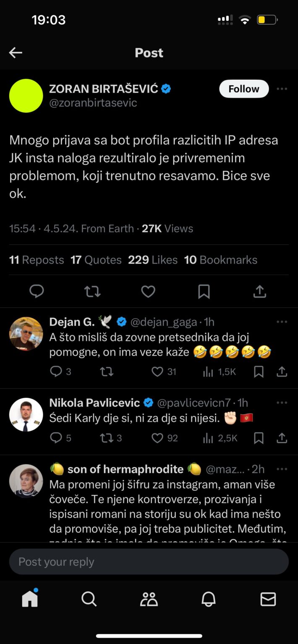The width and height of the screenshot is (298, 644).
Task: Reply to Zoran Birtašević's main post
Action: click(x=37, y=291)
